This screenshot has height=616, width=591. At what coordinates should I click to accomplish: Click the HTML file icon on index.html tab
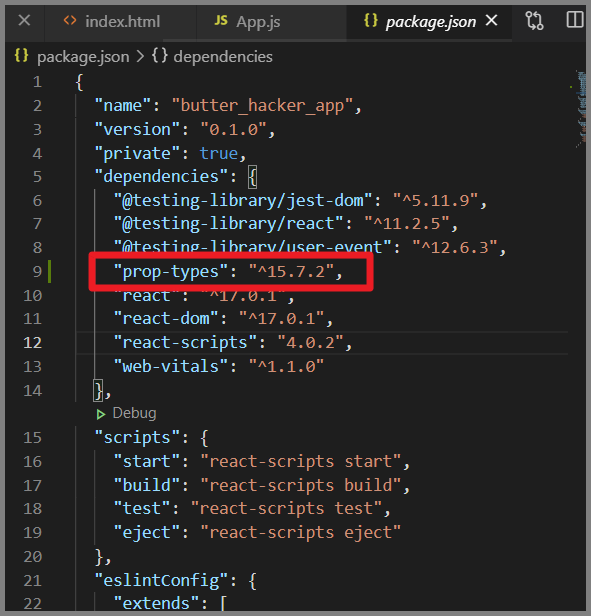[x=70, y=20]
